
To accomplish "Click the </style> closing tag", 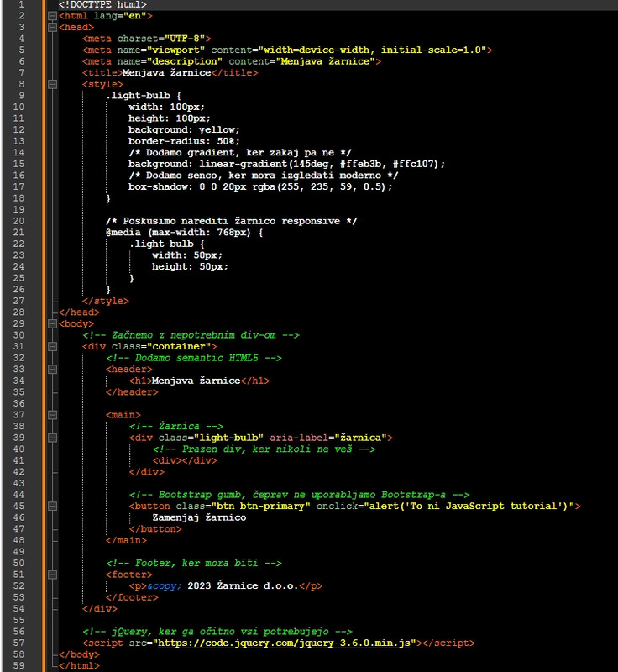I will [105, 302].
